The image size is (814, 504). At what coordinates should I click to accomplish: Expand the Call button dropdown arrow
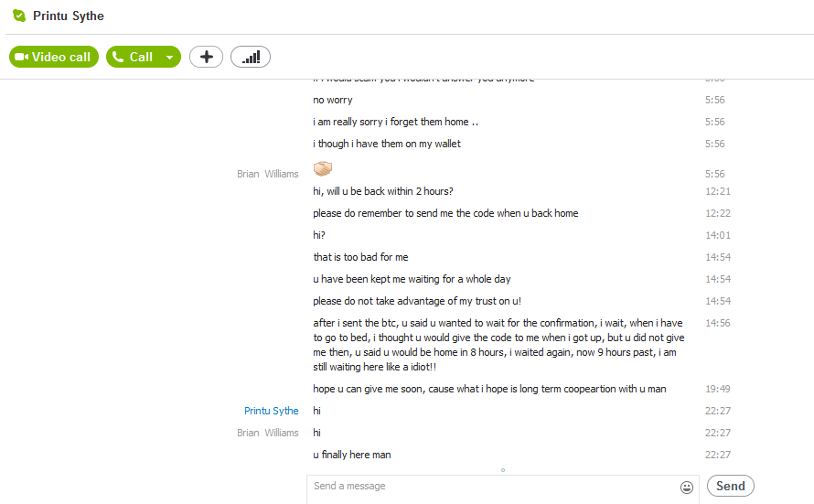click(169, 58)
